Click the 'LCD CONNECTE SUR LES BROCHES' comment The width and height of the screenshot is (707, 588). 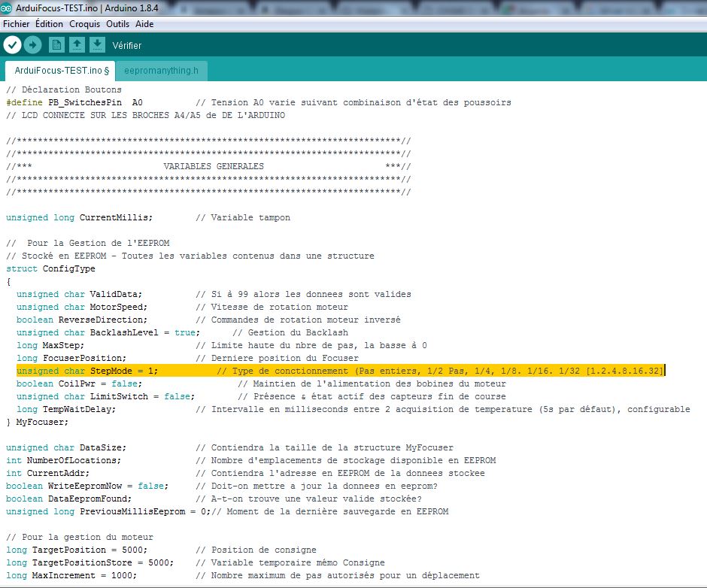145,115
